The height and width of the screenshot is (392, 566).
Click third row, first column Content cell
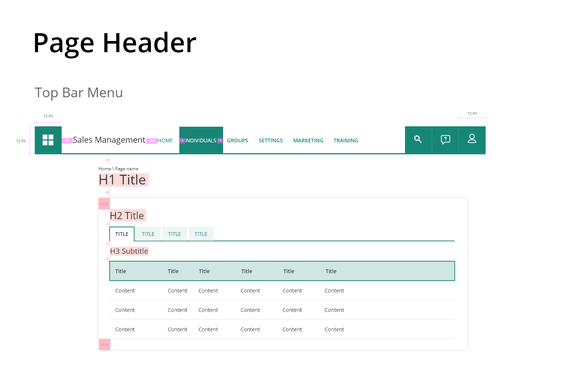125,329
